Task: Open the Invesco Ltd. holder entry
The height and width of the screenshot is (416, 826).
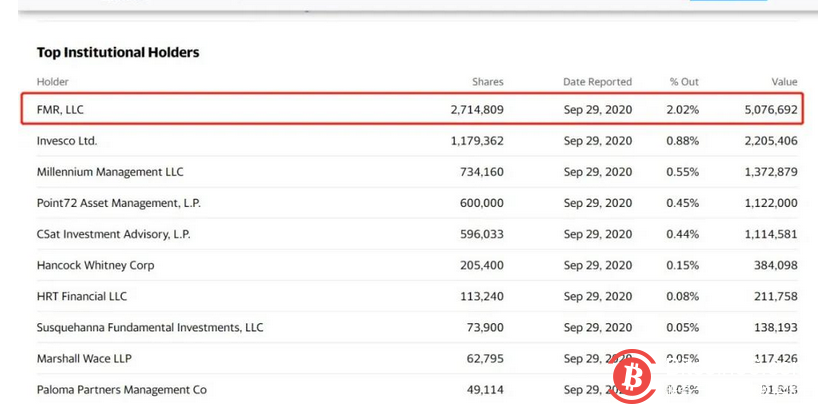Action: [x=67, y=141]
